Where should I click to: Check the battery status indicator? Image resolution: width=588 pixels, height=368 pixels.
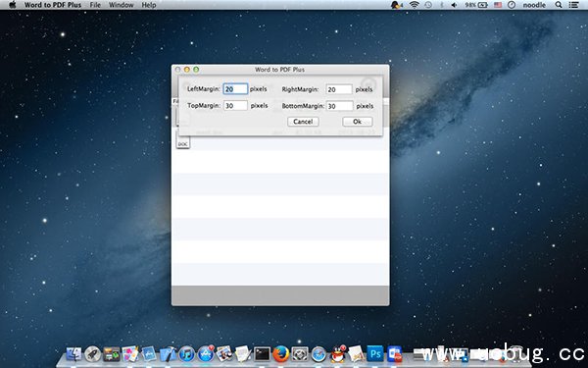(476, 5)
